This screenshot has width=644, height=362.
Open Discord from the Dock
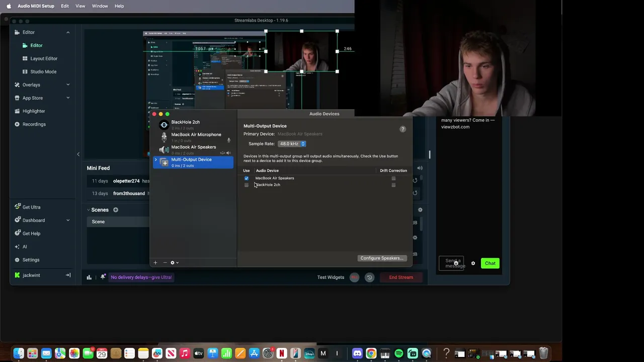coord(357,353)
